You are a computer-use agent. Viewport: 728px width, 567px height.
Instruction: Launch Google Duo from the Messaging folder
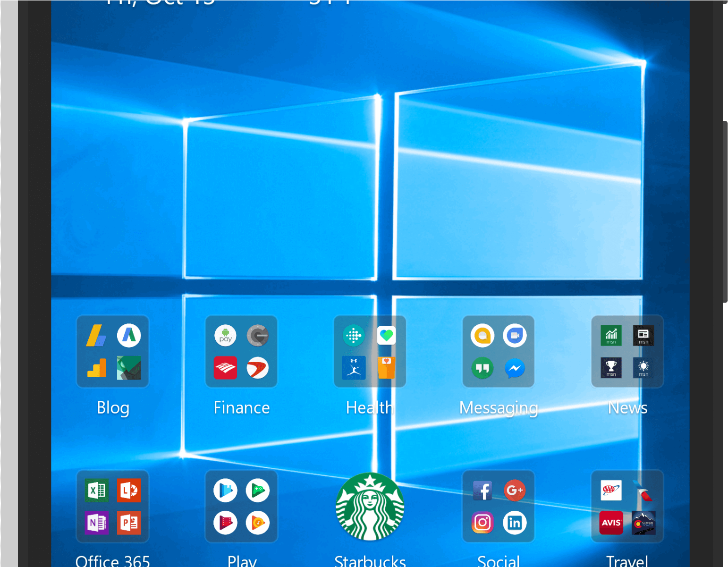coord(515,336)
